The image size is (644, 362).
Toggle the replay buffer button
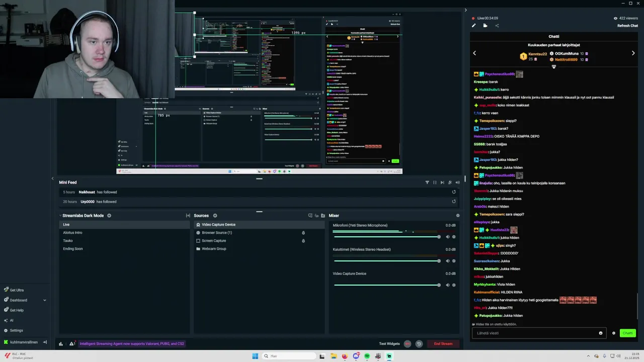pyautogui.click(x=419, y=344)
